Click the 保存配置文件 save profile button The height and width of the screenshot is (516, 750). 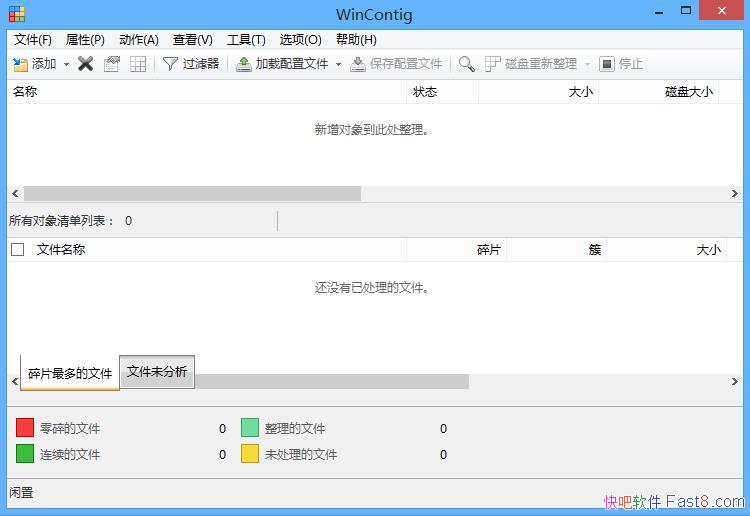coord(396,64)
